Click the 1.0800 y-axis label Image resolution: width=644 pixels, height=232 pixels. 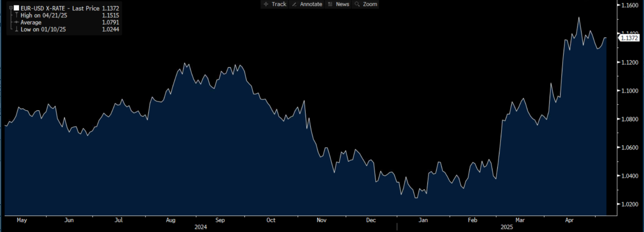click(629, 119)
